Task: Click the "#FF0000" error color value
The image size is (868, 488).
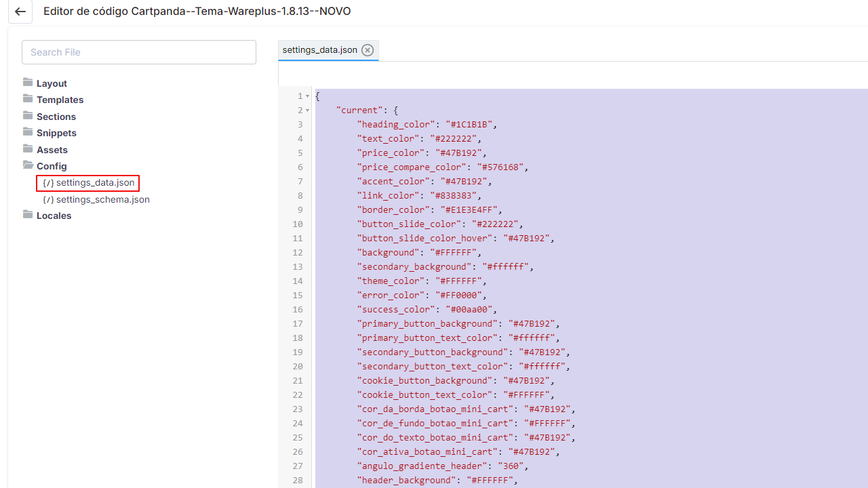Action: [460, 295]
